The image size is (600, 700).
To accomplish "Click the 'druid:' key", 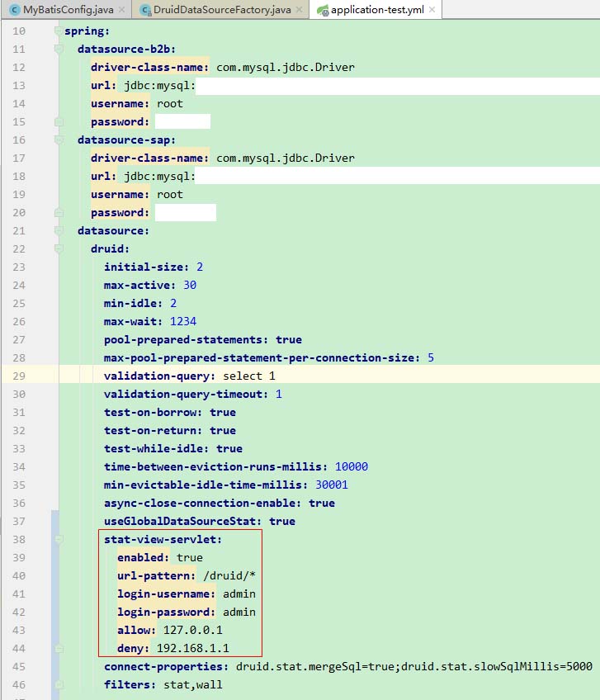I will click(x=111, y=248).
